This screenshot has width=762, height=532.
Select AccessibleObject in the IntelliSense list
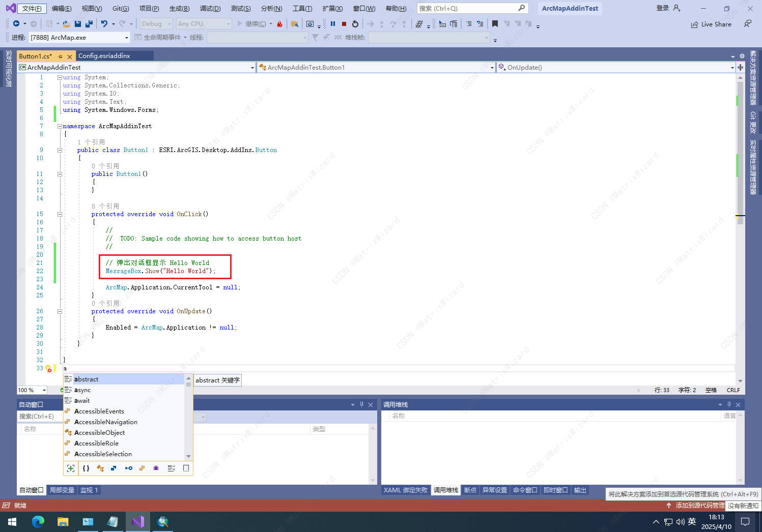(124, 433)
